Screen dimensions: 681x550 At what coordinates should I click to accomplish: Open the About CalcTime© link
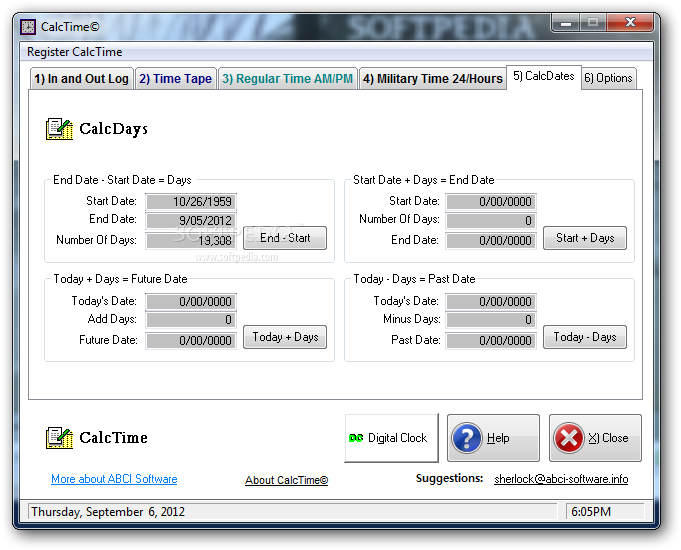[287, 480]
